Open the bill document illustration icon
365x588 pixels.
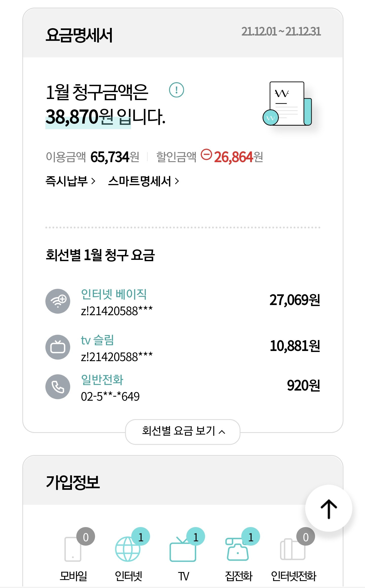[x=288, y=104]
